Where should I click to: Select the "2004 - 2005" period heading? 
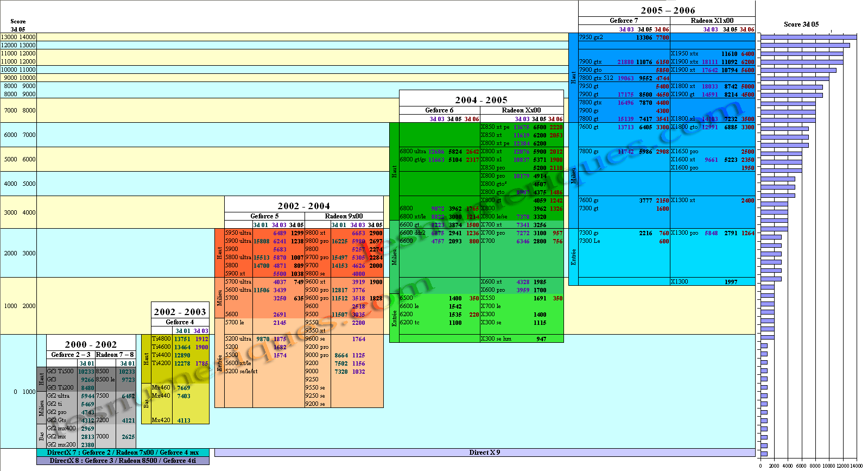[481, 100]
